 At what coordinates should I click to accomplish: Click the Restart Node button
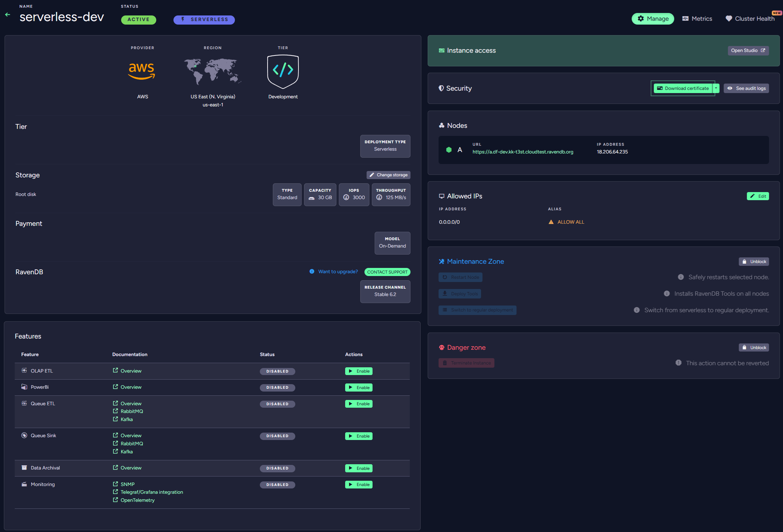(x=460, y=277)
